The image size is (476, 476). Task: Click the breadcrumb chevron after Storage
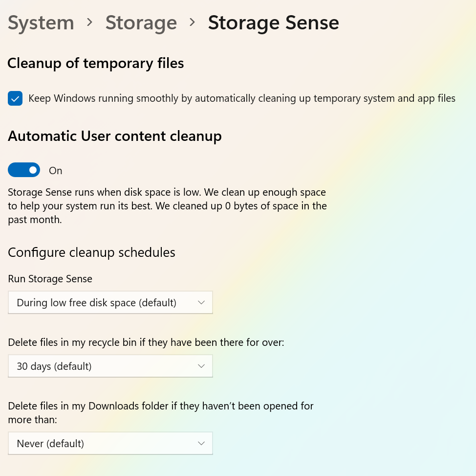tap(192, 23)
